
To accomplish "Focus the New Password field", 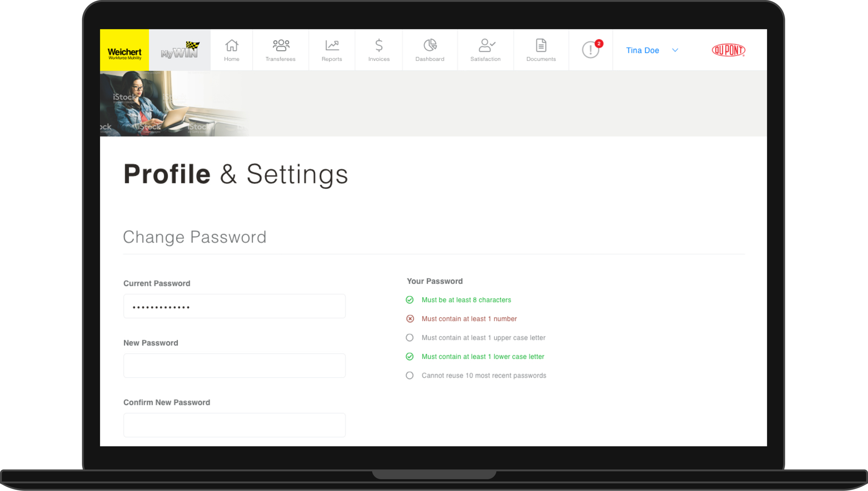I will coord(234,366).
